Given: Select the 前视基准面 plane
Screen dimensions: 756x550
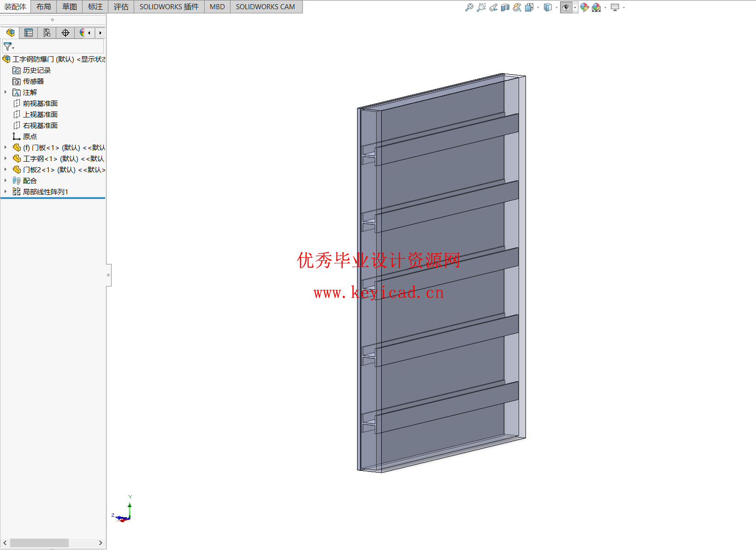Looking at the screenshot, I should tap(35, 103).
